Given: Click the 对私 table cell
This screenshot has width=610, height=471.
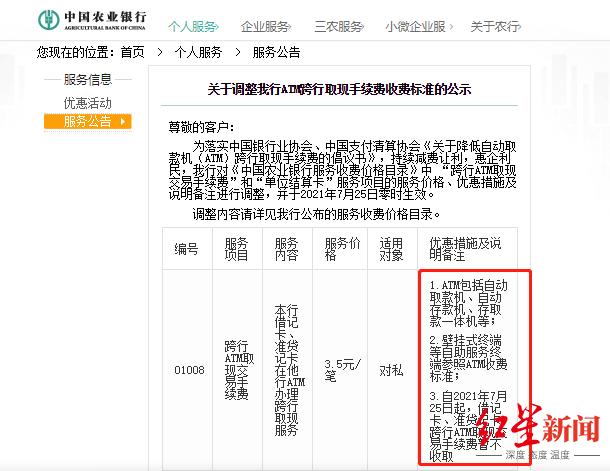Looking at the screenshot, I should coord(391,370).
